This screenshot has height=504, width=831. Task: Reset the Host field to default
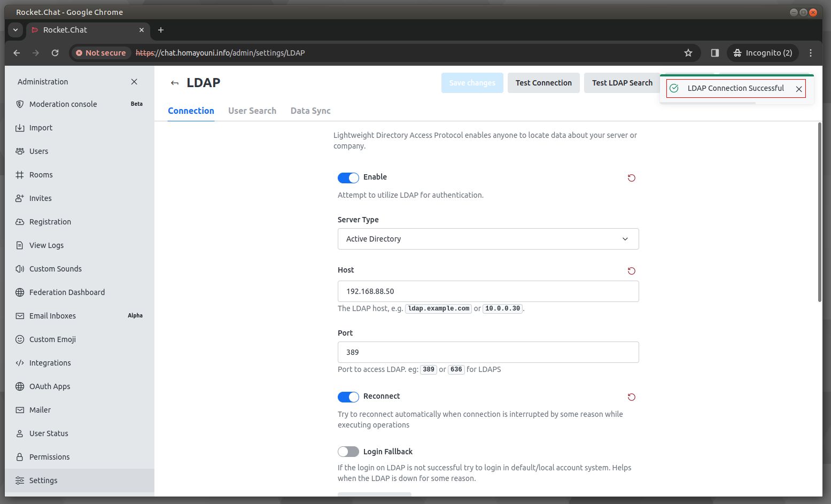[x=632, y=271]
